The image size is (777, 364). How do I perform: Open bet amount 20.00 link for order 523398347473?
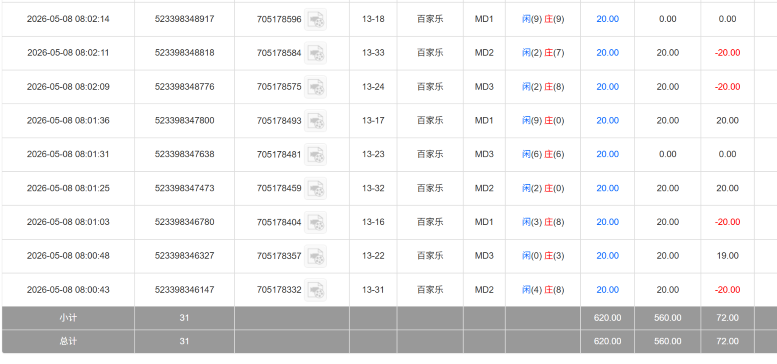pos(607,188)
